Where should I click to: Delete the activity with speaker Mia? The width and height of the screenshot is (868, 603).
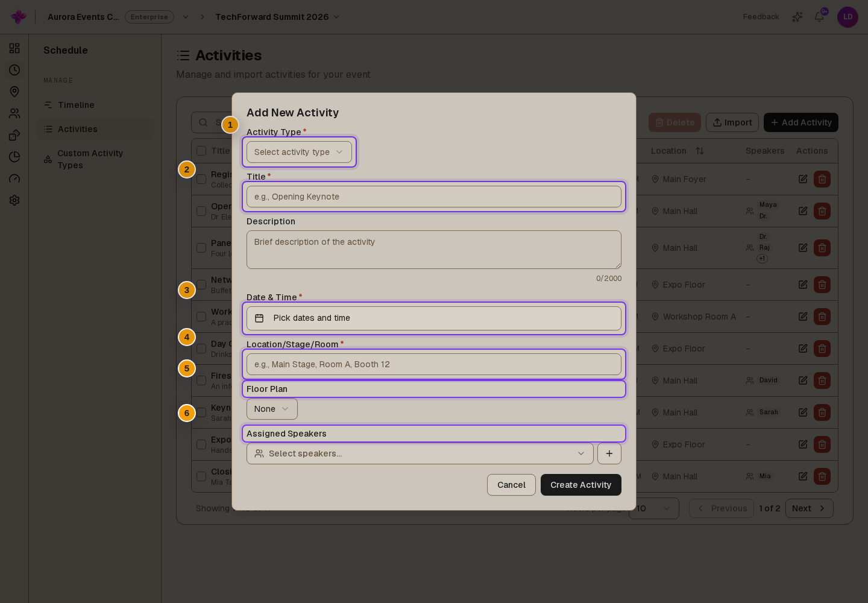pyautogui.click(x=822, y=476)
